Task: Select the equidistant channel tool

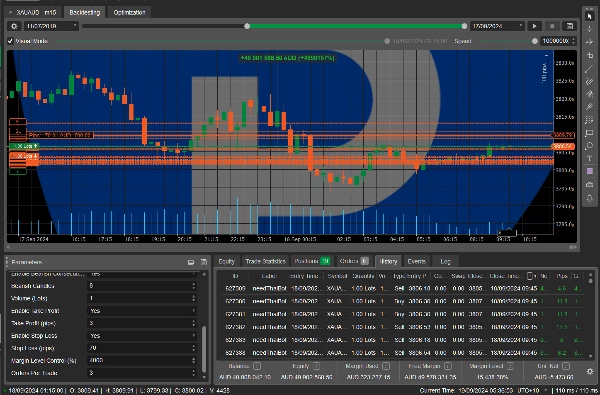Action: [x=590, y=81]
